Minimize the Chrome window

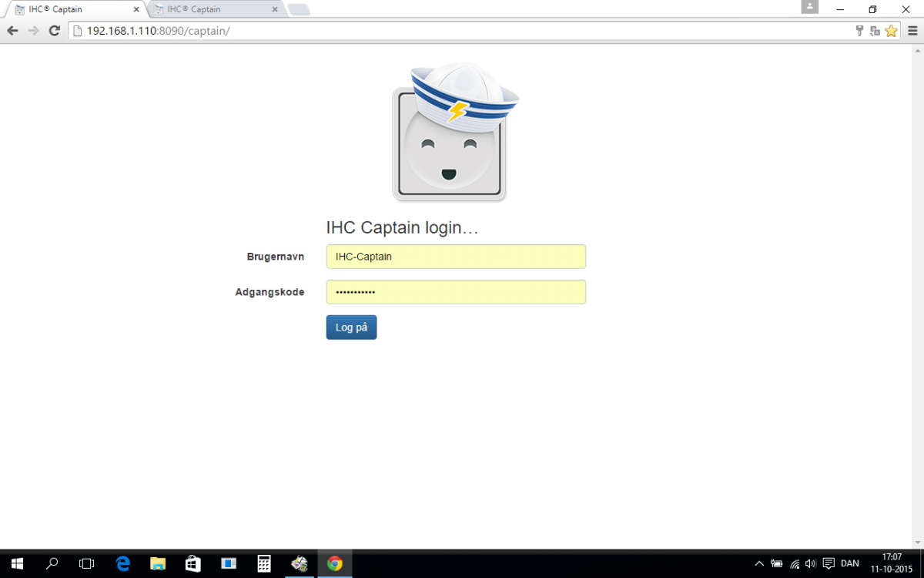[839, 9]
